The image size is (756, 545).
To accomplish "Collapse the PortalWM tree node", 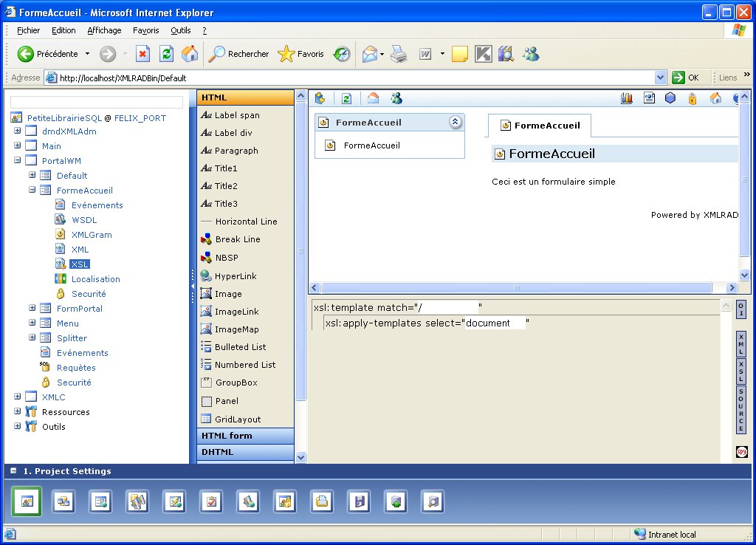I will [17, 161].
